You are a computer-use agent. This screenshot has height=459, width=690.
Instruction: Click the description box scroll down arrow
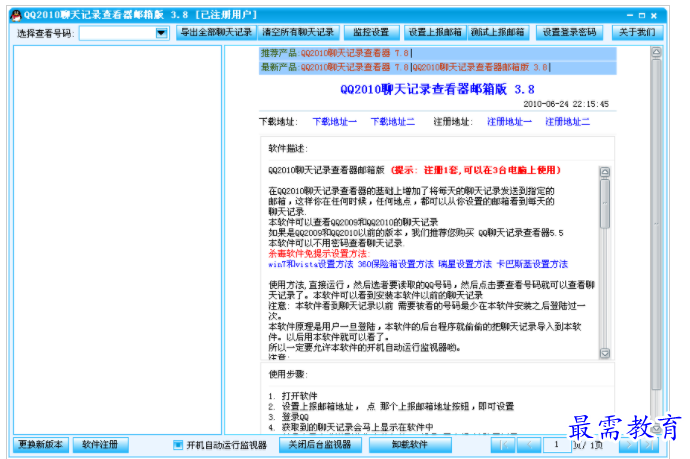[605, 353]
